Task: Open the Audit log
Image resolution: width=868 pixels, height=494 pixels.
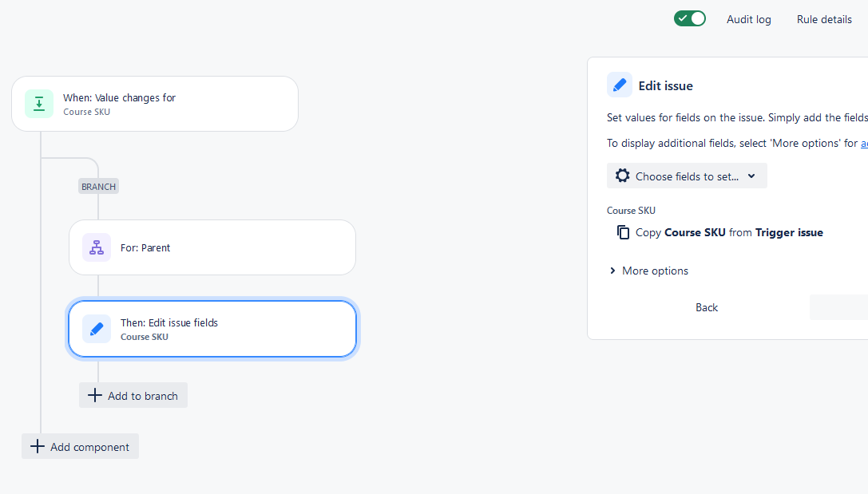Action: [749, 19]
